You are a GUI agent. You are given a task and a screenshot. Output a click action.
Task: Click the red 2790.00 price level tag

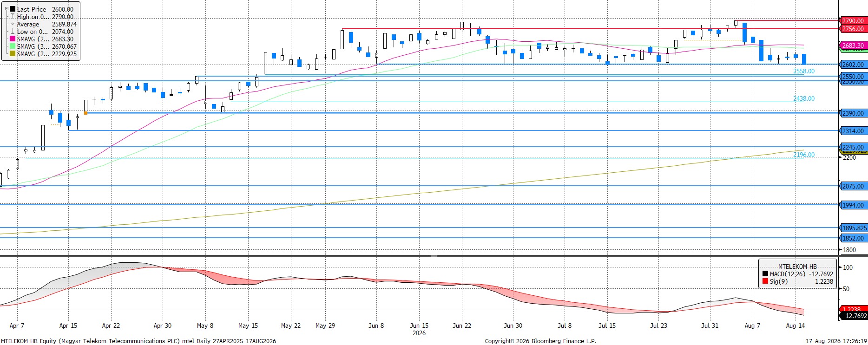point(853,21)
